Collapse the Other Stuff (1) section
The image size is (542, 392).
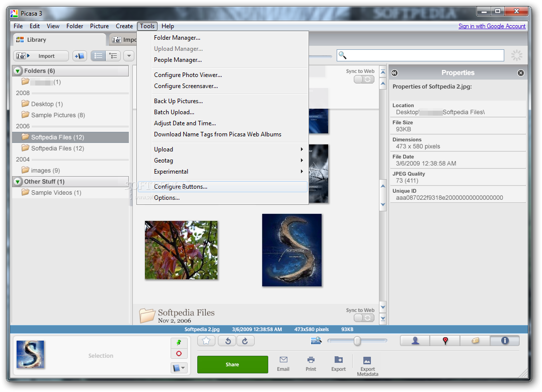[x=18, y=182]
